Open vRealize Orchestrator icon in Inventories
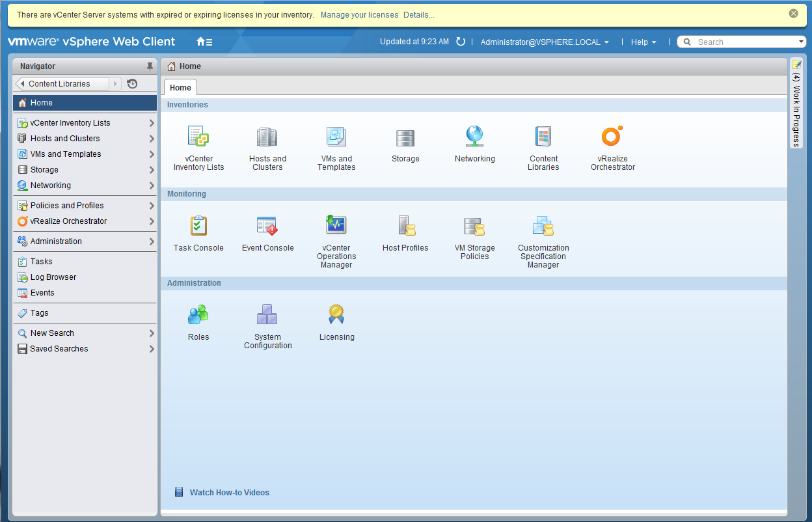The width and height of the screenshot is (812, 522). (x=612, y=136)
